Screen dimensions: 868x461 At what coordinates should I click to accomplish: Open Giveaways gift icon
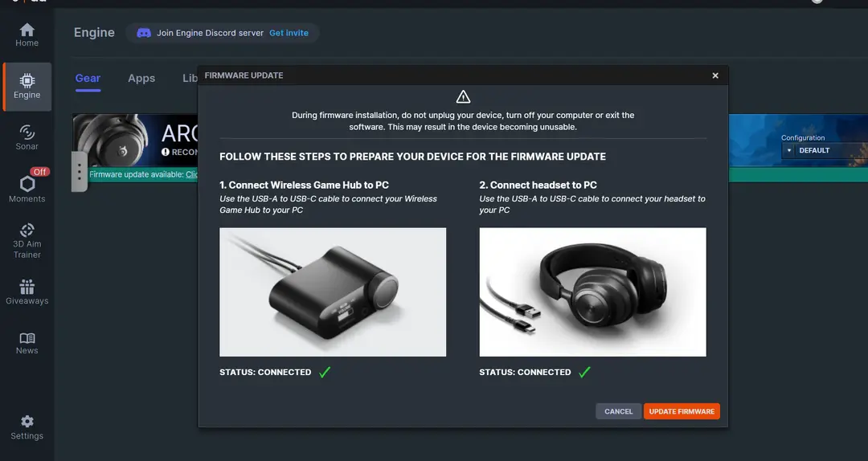pyautogui.click(x=27, y=287)
